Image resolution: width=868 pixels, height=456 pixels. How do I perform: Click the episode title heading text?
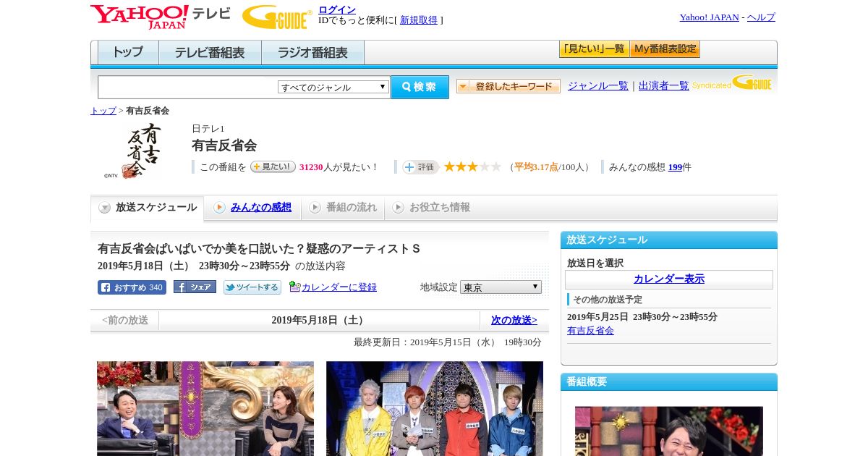click(259, 249)
